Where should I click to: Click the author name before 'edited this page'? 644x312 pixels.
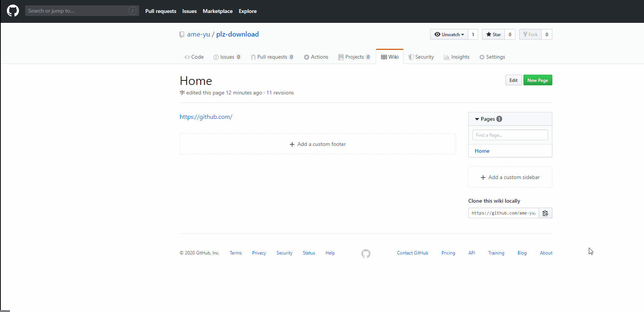(182, 93)
